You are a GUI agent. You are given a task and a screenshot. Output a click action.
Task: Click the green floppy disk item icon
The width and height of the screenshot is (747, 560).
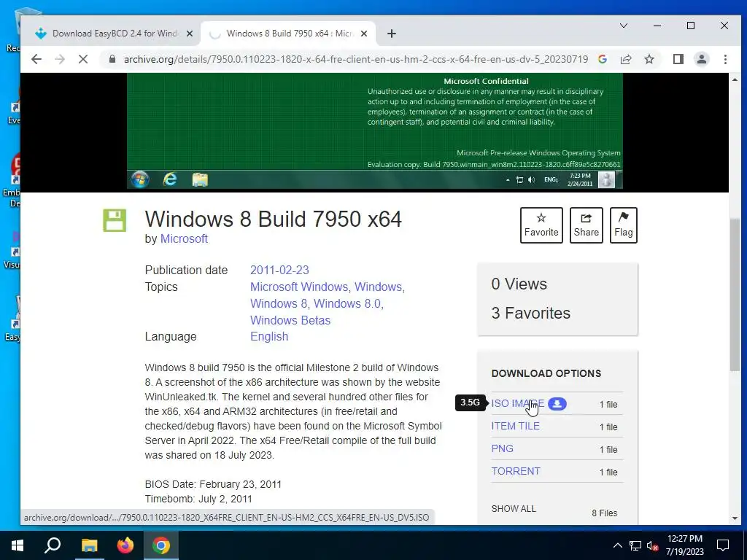[x=115, y=220]
